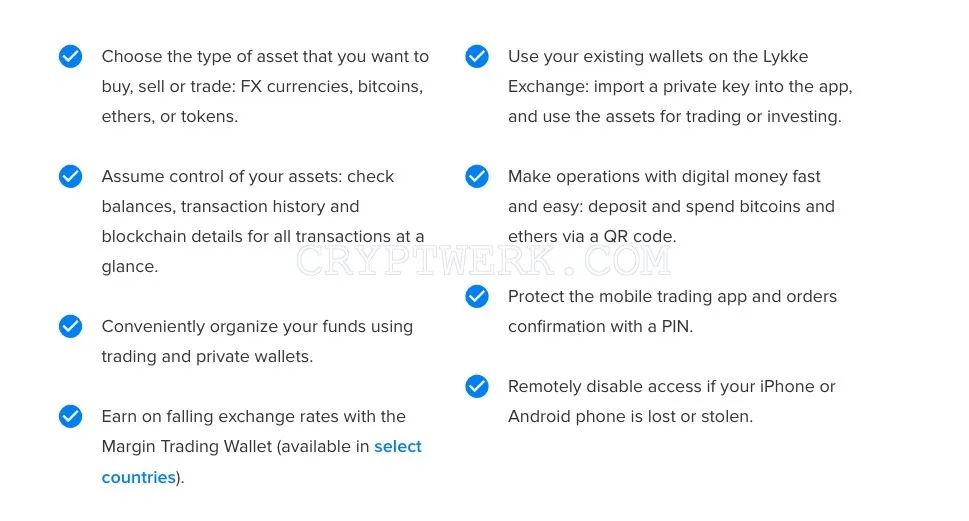The image size is (969, 521).
Task: Follow the blue 'countries' link
Action: click(138, 477)
